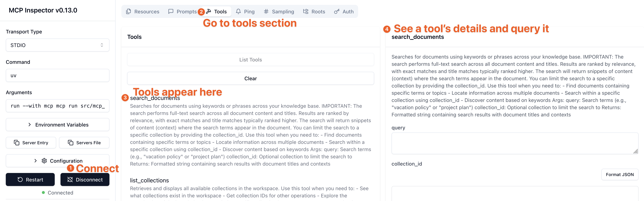Open the Transport Type STDIO dropdown
644x201 pixels.
(57, 45)
